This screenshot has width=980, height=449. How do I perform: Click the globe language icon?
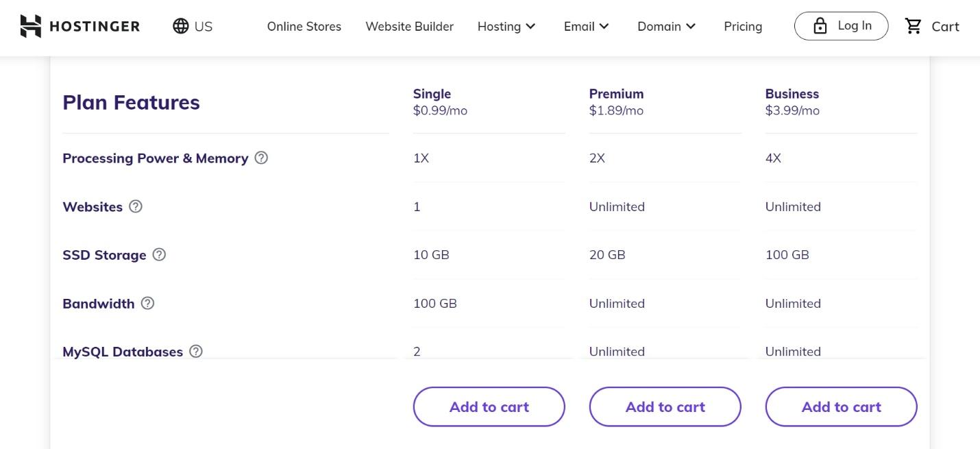[x=181, y=26]
